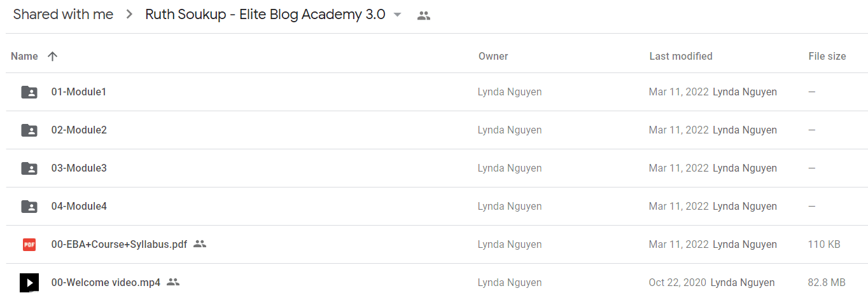Go to the Shared with me breadcrumb
This screenshot has height=300, width=868.
[x=63, y=15]
